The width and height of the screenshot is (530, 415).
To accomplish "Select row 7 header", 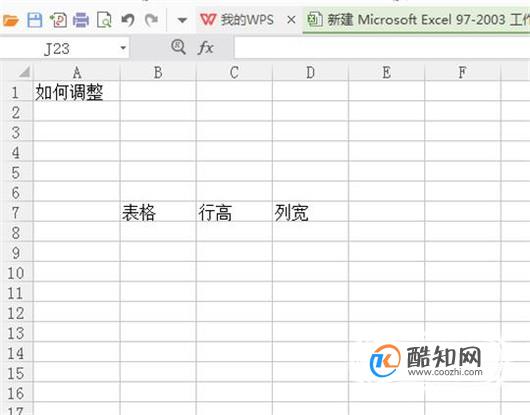I will point(16,212).
